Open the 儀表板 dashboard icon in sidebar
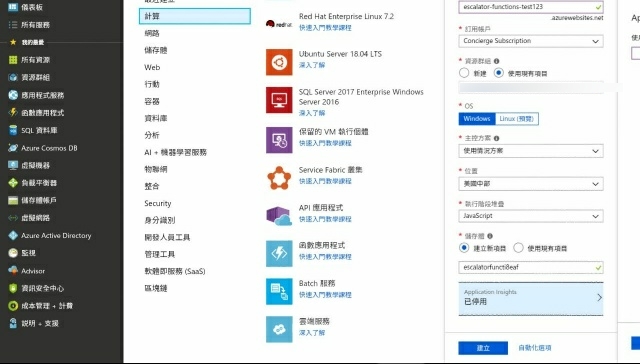Image resolution: width=640 pixels, height=364 pixels. coord(13,7)
